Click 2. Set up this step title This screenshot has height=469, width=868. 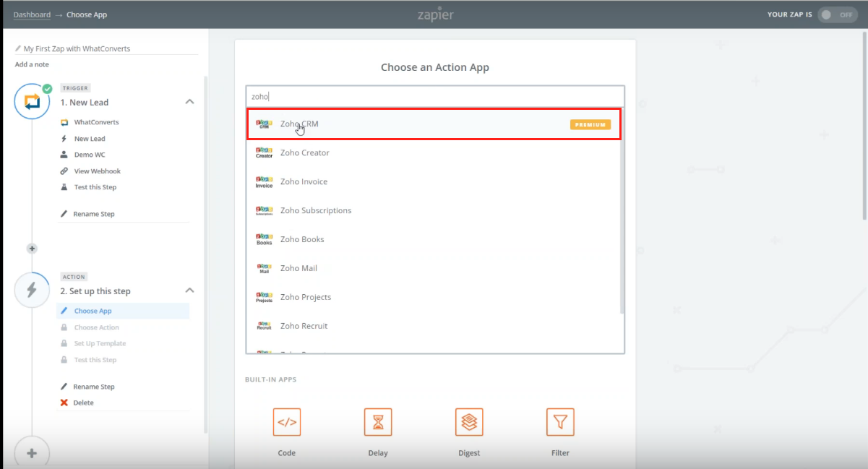(95, 291)
